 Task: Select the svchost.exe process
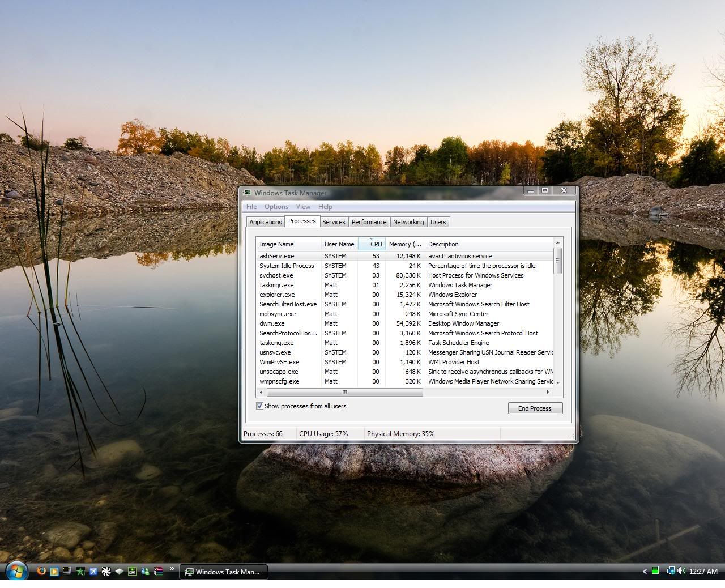[404, 275]
